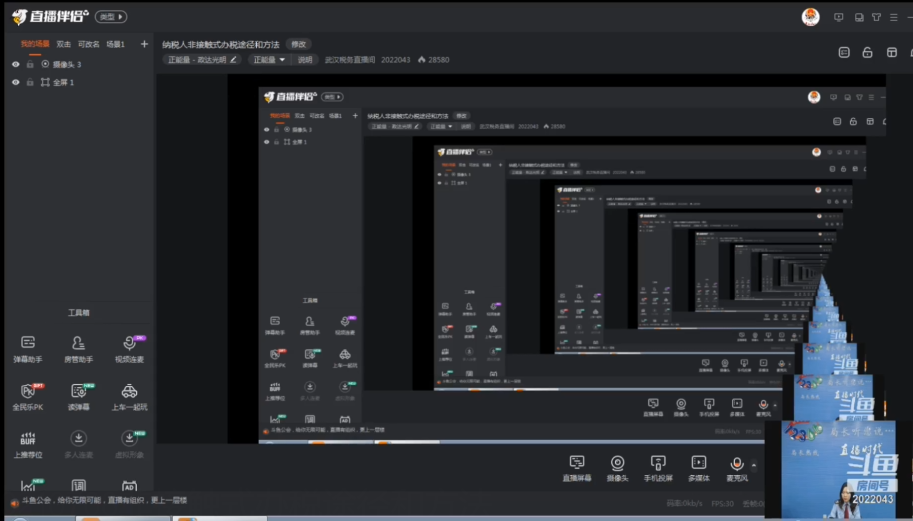Image resolution: width=913 pixels, height=521 pixels.
Task: Edit the outermost 正能量 - 政达光明 tag
Action: click(202, 59)
